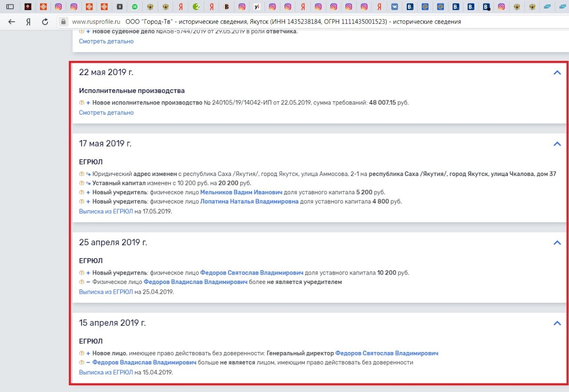Viewport: 569px width, 392px height.
Task: Select the 15 апреля 2019 г. date heading
Action: 112,323
